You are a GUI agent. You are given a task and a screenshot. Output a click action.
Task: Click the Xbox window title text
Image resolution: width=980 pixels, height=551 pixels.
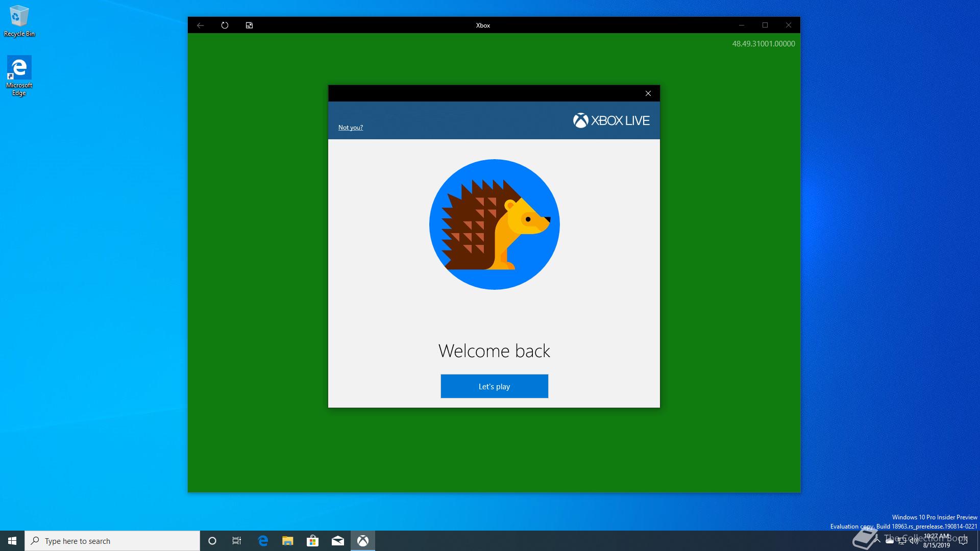point(483,25)
